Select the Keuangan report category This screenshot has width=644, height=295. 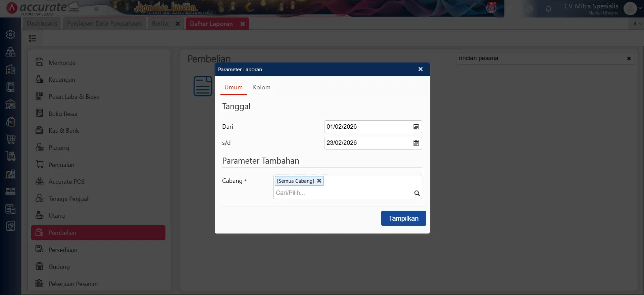98,80
